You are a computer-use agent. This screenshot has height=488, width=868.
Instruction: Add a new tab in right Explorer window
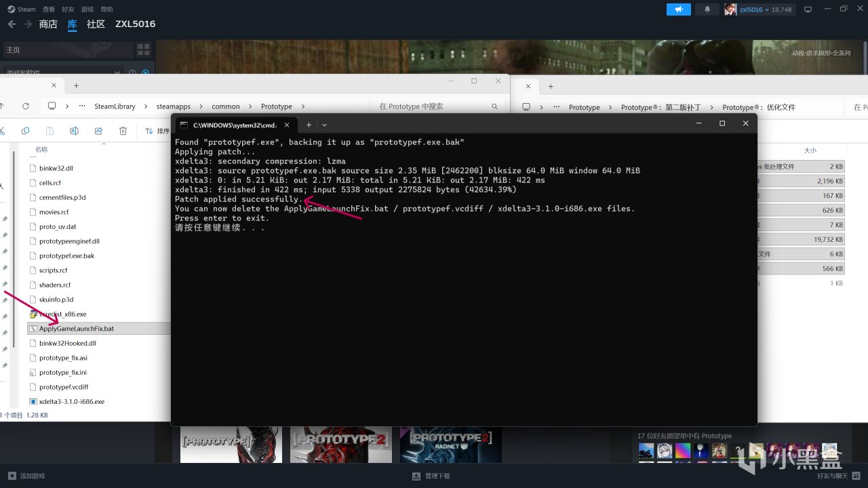click(551, 86)
